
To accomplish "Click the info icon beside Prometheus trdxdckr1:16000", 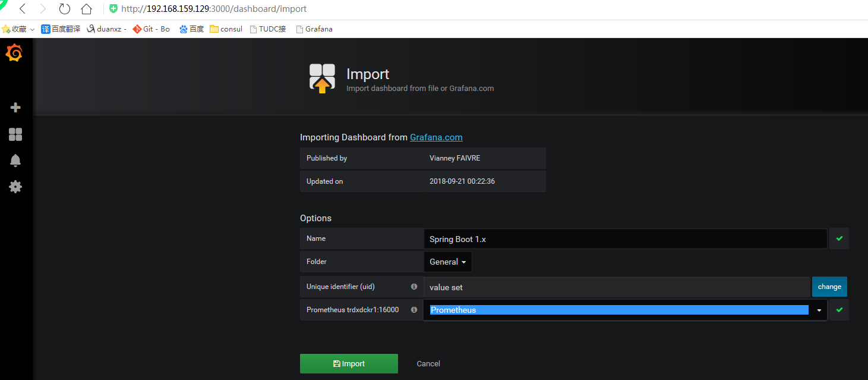I will [x=414, y=310].
